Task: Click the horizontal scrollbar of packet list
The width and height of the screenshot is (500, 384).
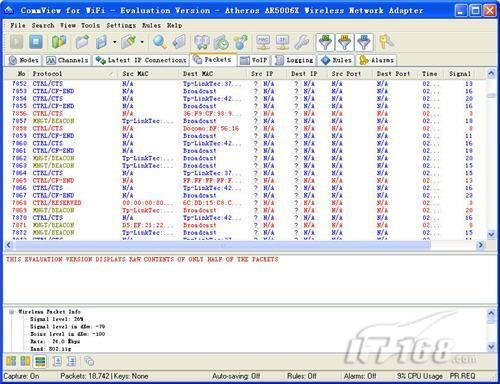Action: pyautogui.click(x=223, y=245)
